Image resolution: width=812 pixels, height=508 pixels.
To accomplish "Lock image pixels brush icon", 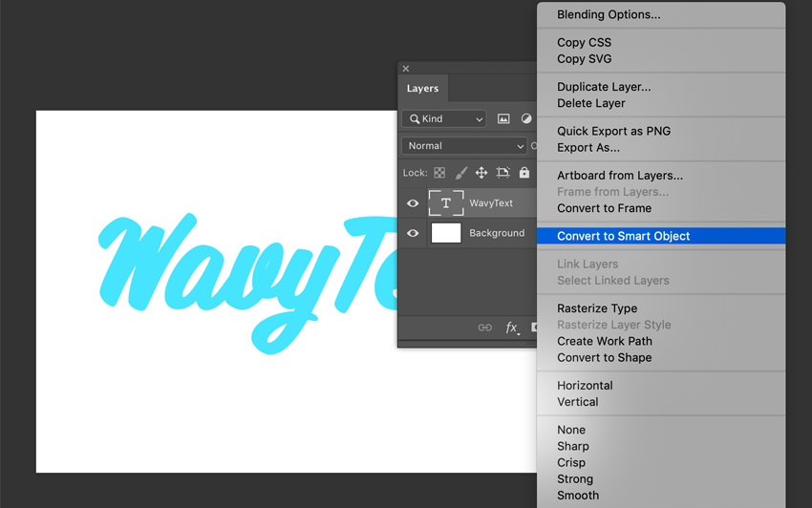I will [x=460, y=173].
